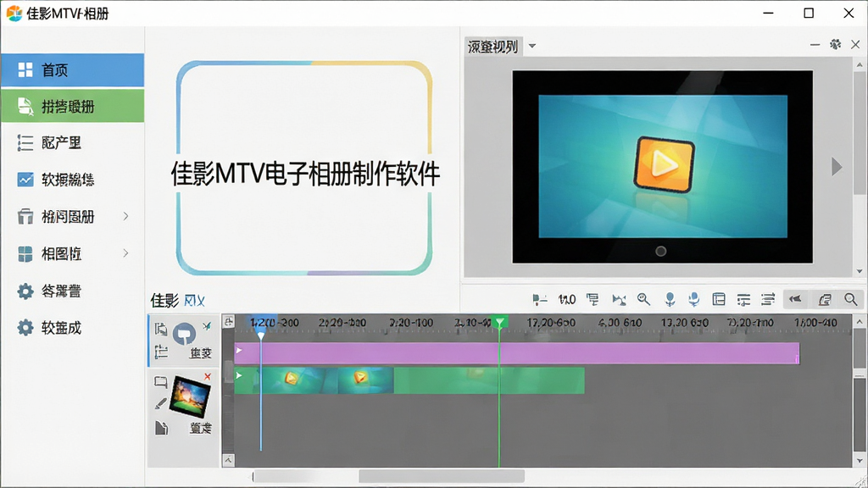Click the second blue microphone toolbar icon

(693, 299)
